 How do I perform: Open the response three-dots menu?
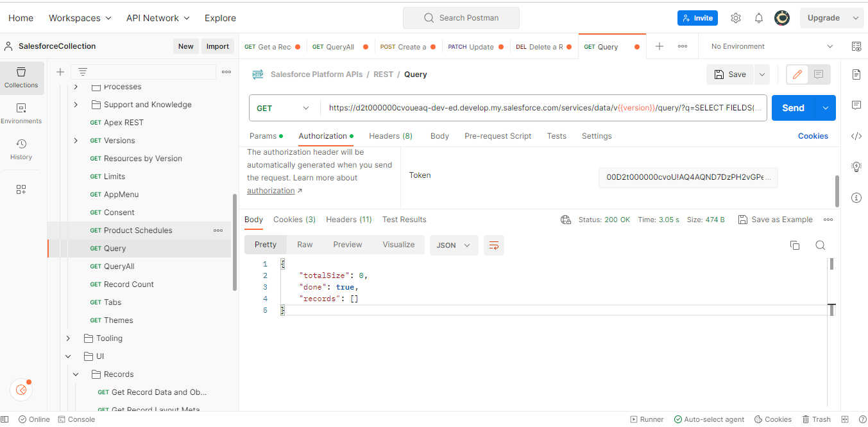click(828, 220)
